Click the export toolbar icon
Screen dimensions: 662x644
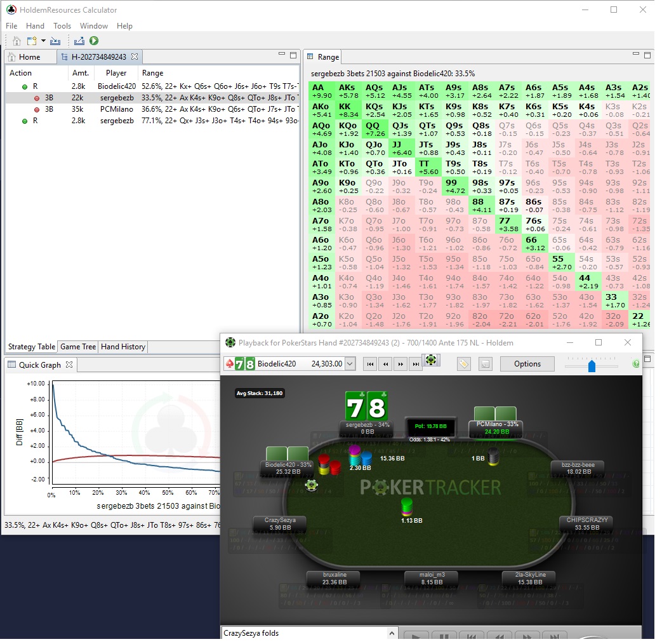[x=79, y=41]
